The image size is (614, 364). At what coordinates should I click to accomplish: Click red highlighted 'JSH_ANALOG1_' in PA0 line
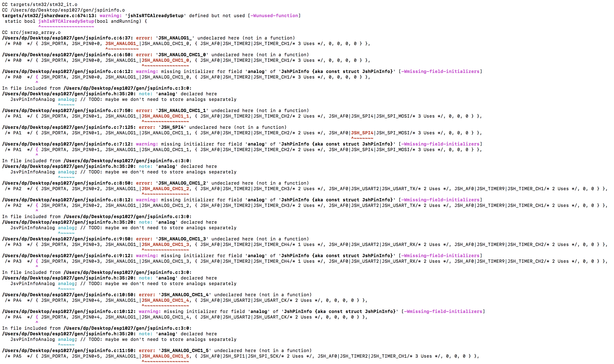coord(122,44)
